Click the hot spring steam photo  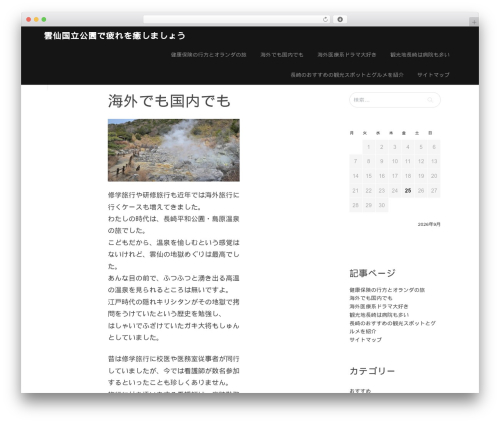tap(174, 150)
